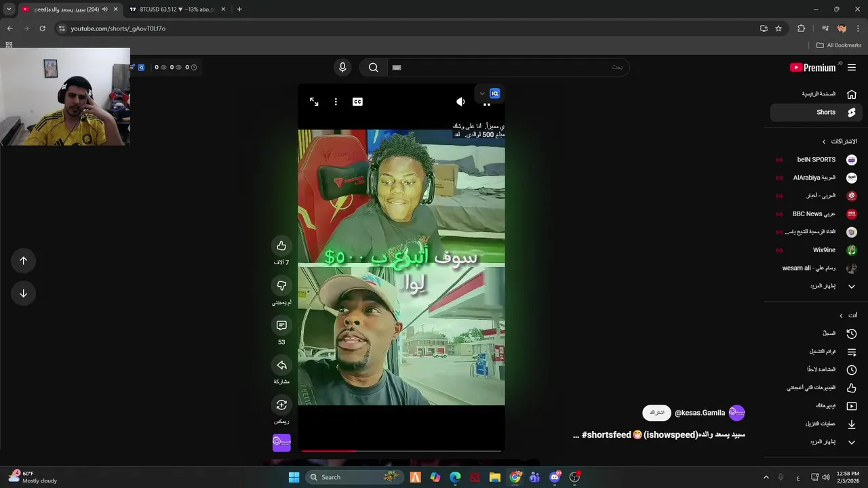Open Downloads in the sidebar

click(x=816, y=424)
